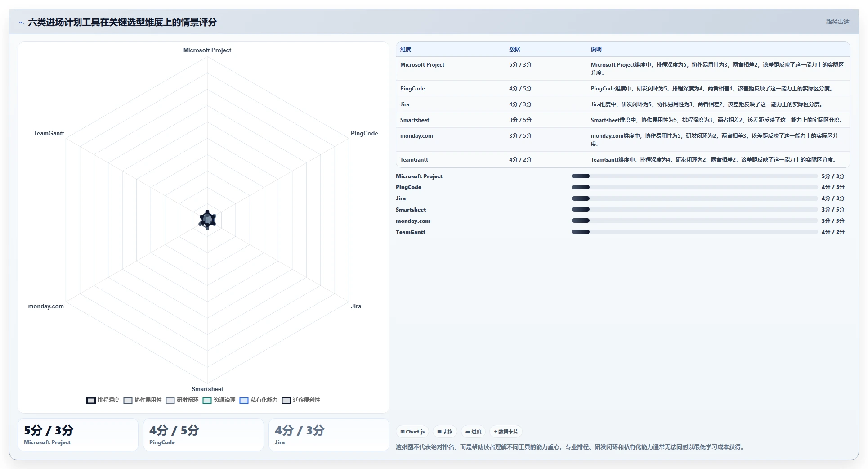This screenshot has width=868, height=469.
Task: Click the 数据卡片 chip
Action: [506, 432]
